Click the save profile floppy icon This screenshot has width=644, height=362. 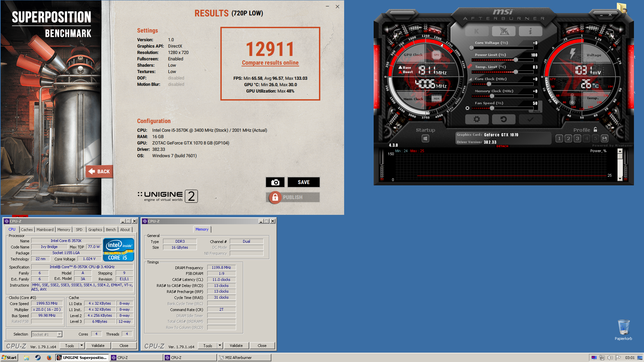pyautogui.click(x=604, y=138)
